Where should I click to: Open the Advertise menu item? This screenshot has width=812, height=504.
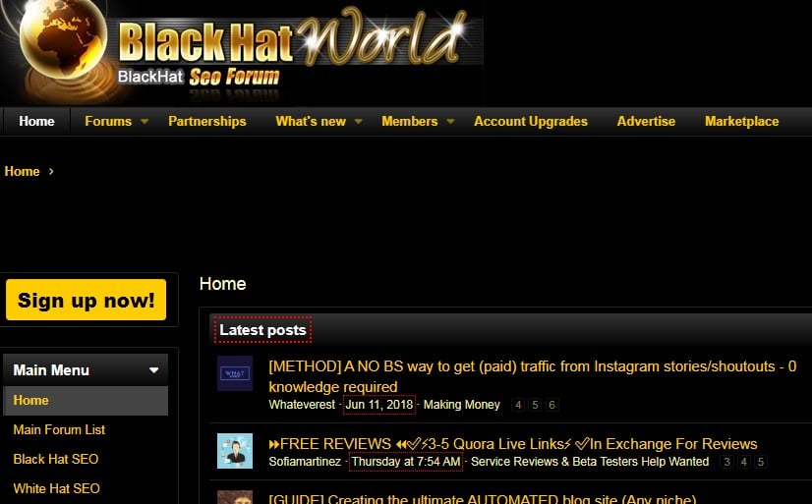point(646,121)
